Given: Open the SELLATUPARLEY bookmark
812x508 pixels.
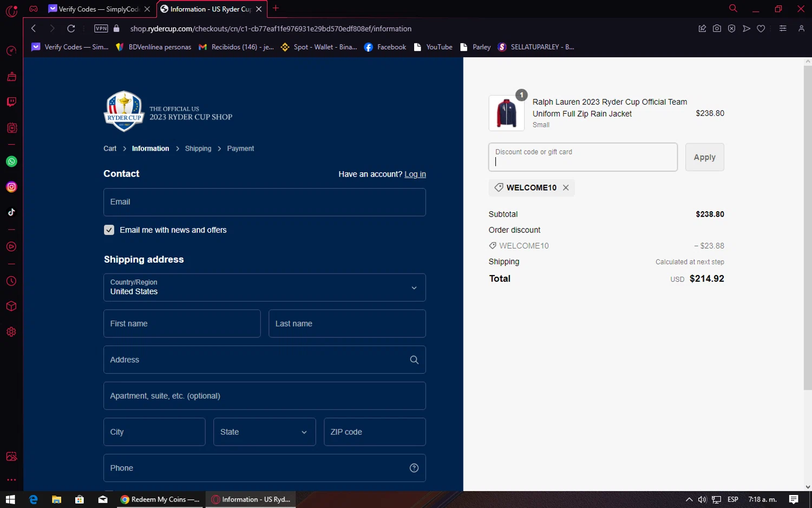Looking at the screenshot, I should 536,47.
